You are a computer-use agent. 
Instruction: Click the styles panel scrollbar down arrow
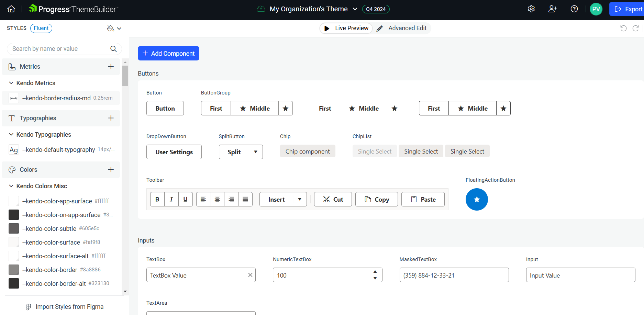pyautogui.click(x=125, y=291)
